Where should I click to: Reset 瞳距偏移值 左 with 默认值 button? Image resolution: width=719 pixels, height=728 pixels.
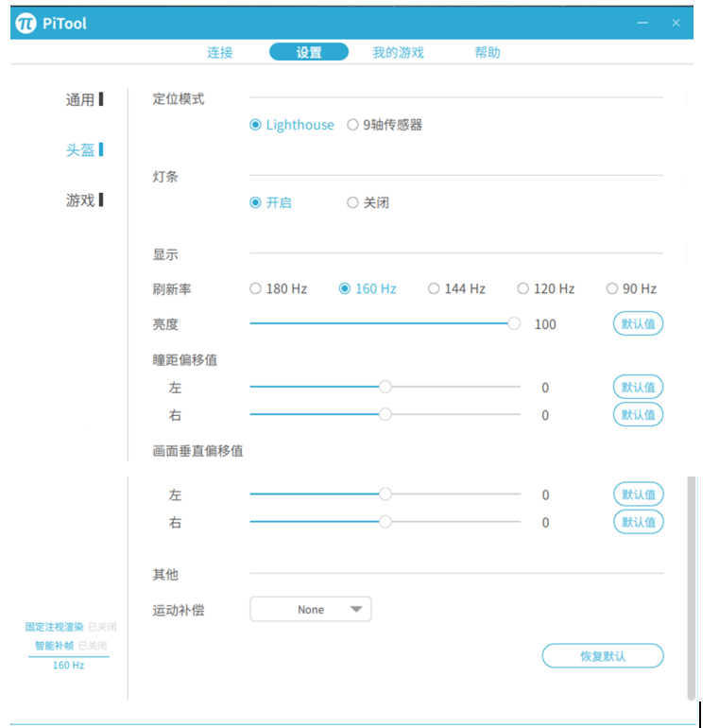tap(639, 387)
